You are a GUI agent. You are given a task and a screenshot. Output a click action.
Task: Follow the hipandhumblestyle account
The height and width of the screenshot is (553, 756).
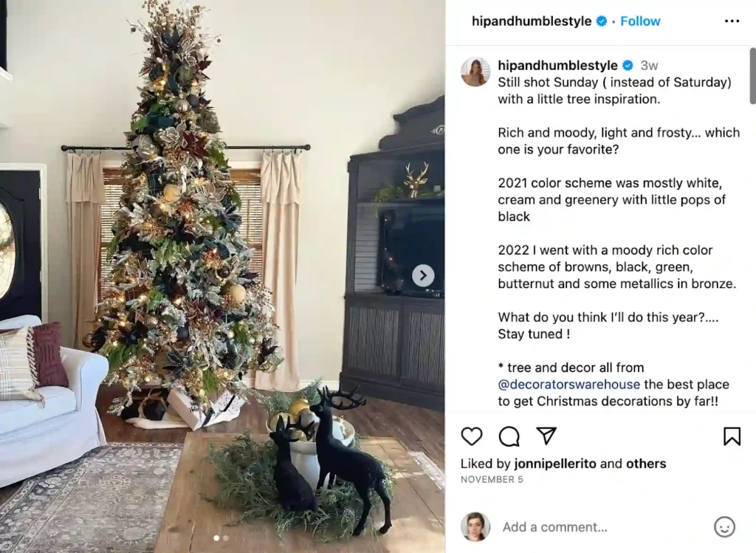(640, 21)
